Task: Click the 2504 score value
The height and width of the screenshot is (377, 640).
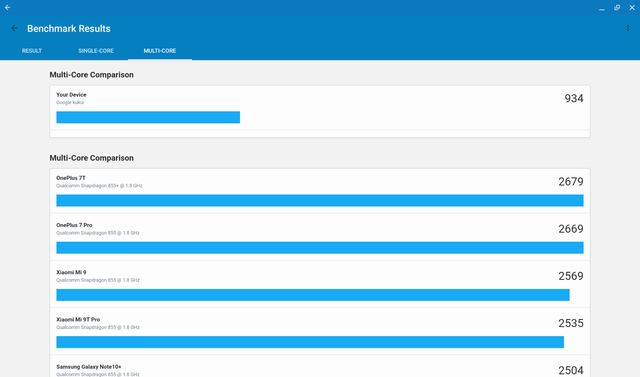Action: click(x=571, y=370)
